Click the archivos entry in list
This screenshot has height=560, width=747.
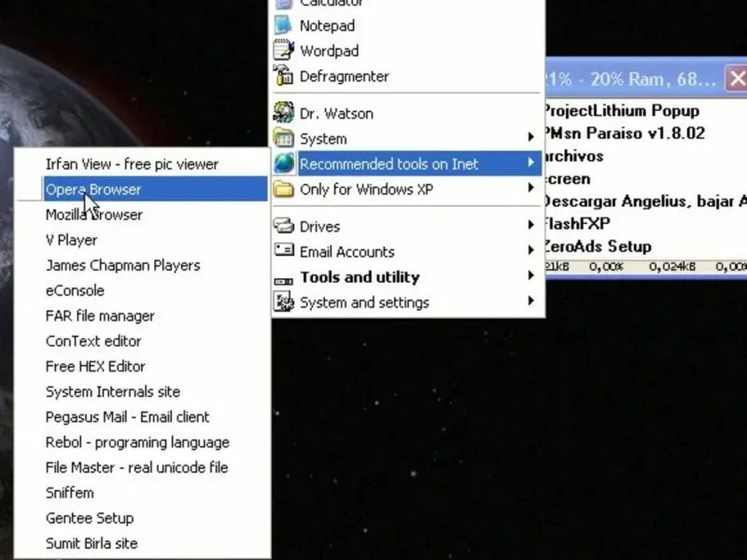pos(574,156)
